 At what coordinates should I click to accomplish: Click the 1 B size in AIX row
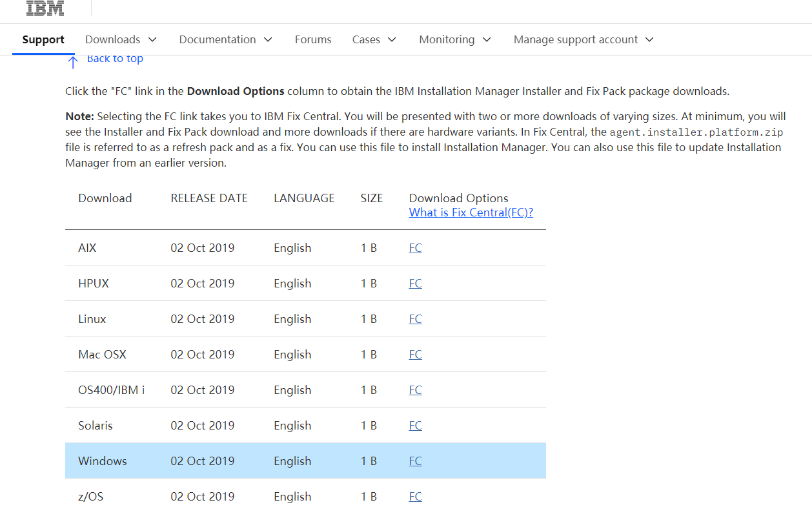pos(369,248)
